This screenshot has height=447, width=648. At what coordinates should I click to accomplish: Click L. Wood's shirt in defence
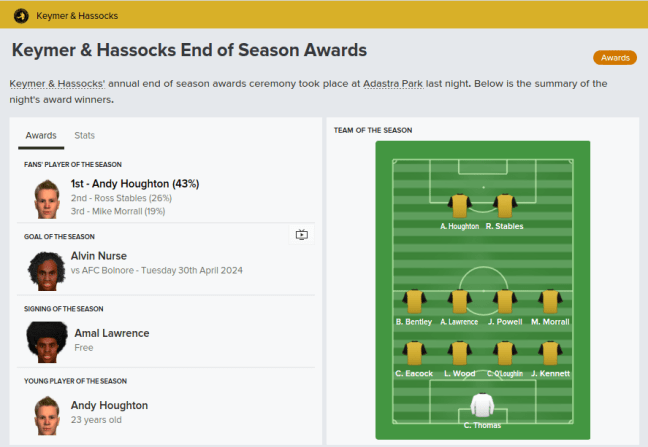[459, 353]
